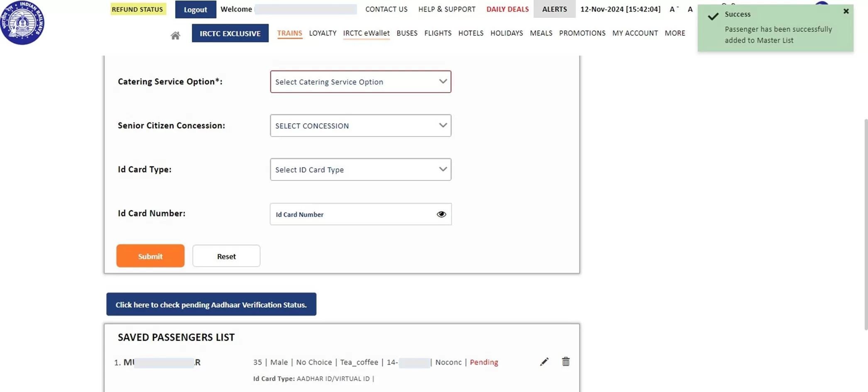The height and width of the screenshot is (392, 868).
Task: Reveal the Id Card Number using the eye icon
Action: tap(441, 214)
